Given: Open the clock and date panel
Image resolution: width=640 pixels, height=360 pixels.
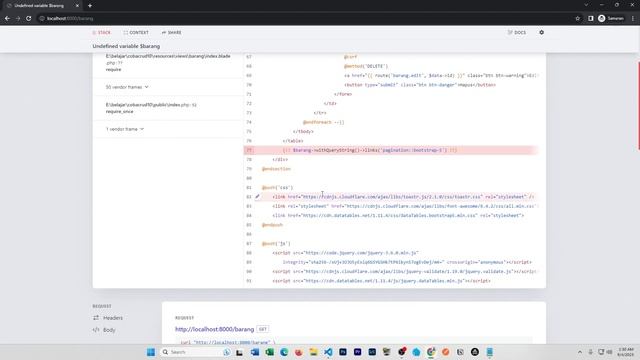Looking at the screenshot, I should point(626,352).
